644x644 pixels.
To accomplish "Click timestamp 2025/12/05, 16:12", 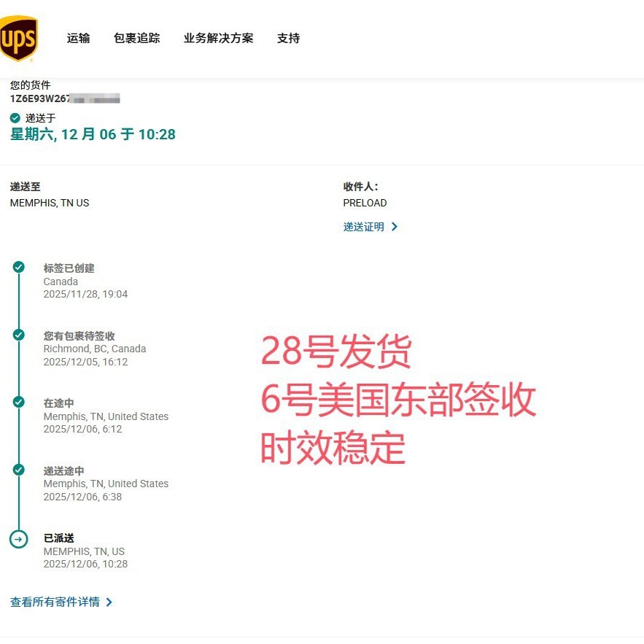I will pos(85,362).
